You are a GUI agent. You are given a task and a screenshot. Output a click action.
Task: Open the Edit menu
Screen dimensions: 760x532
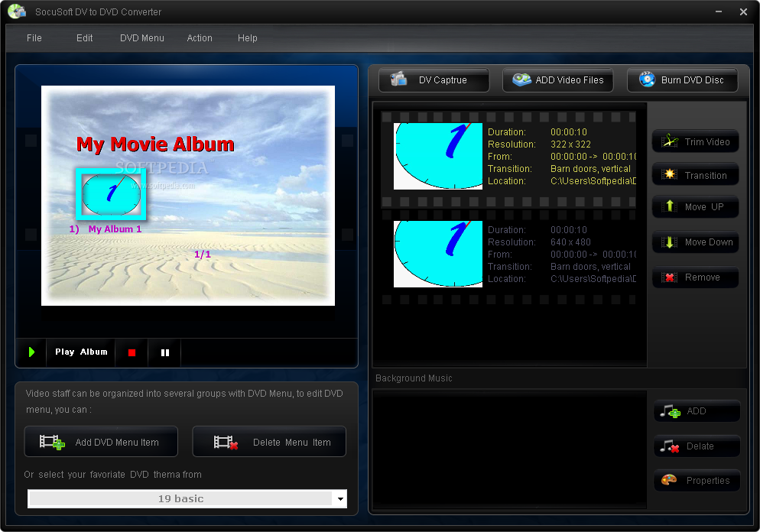pyautogui.click(x=84, y=37)
